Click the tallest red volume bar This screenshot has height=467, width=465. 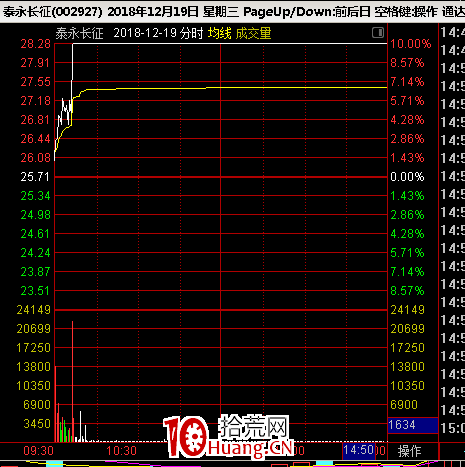pos(72,381)
